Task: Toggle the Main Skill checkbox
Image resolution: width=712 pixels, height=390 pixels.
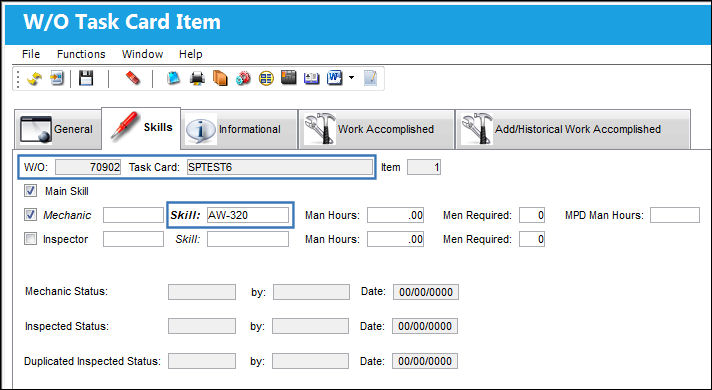Action: pyautogui.click(x=30, y=191)
